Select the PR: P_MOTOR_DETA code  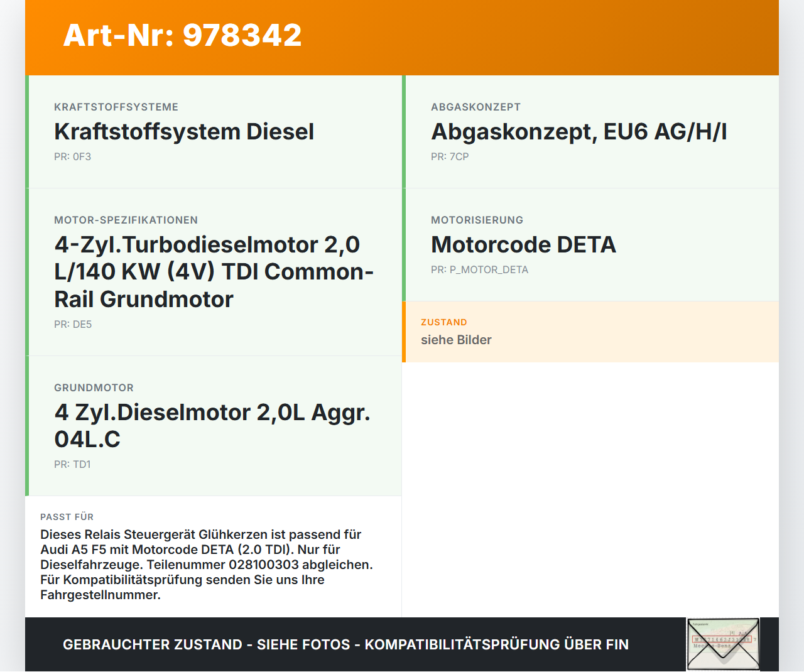pos(479,269)
